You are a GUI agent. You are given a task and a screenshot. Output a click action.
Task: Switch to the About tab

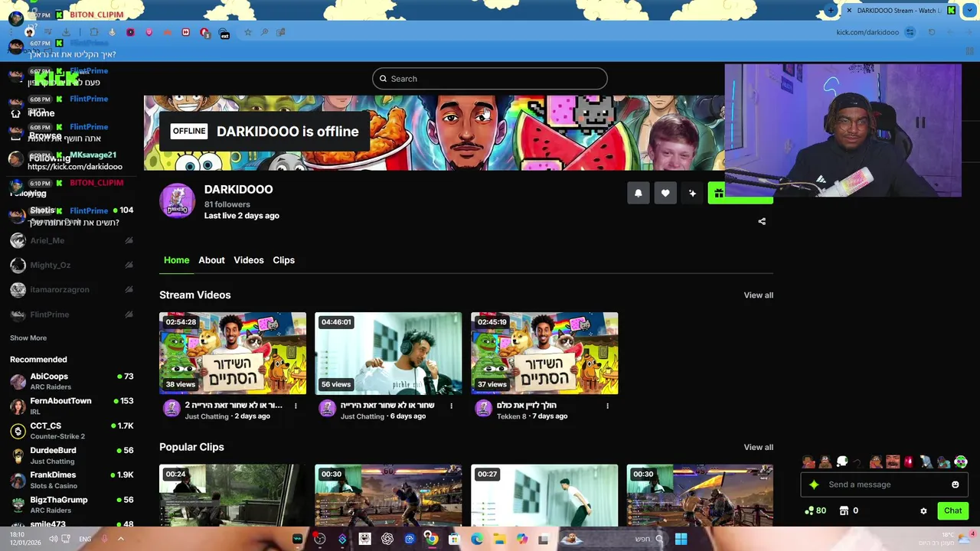pyautogui.click(x=211, y=260)
